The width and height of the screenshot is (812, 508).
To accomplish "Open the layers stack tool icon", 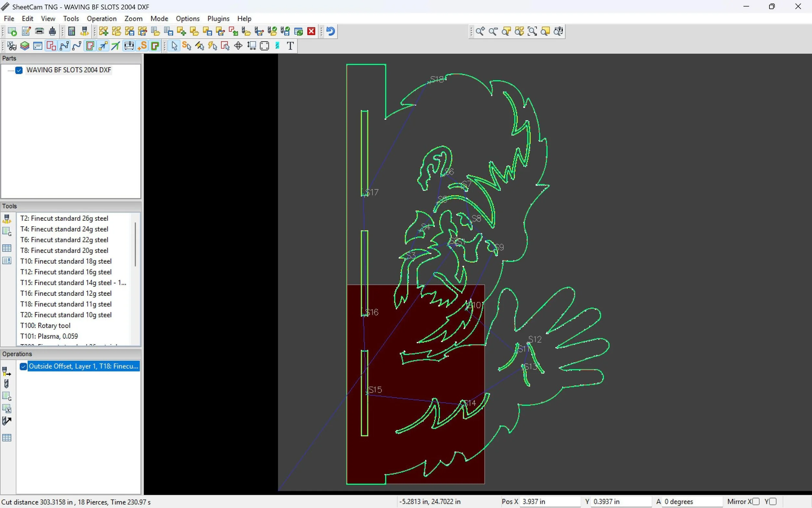I will pyautogui.click(x=25, y=46).
